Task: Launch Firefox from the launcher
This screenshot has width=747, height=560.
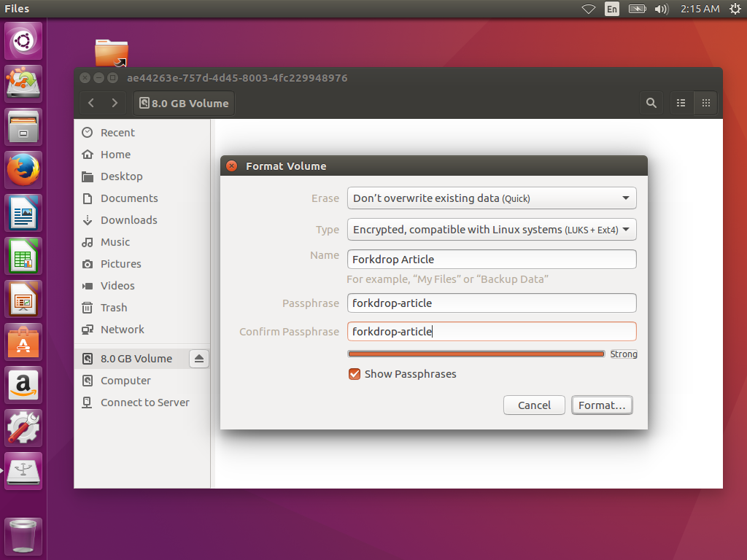Action: 23,169
